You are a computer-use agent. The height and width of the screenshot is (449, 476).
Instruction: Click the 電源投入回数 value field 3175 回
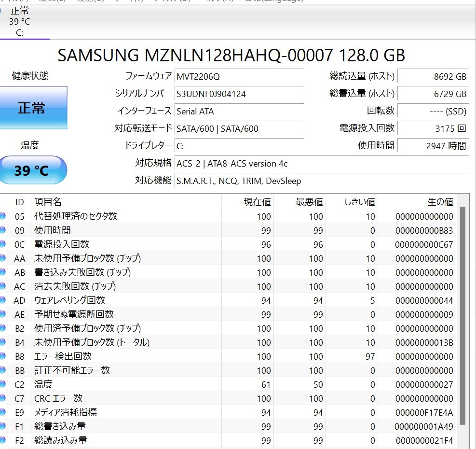[433, 128]
